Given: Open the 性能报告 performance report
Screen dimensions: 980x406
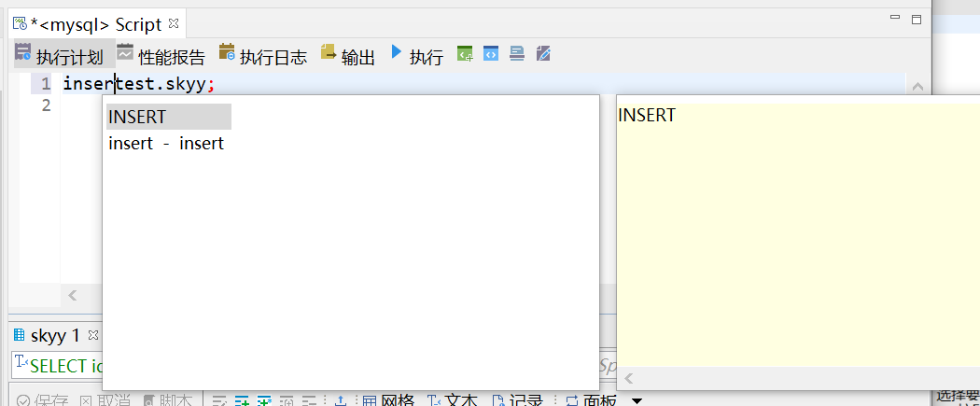Looking at the screenshot, I should pos(161,56).
